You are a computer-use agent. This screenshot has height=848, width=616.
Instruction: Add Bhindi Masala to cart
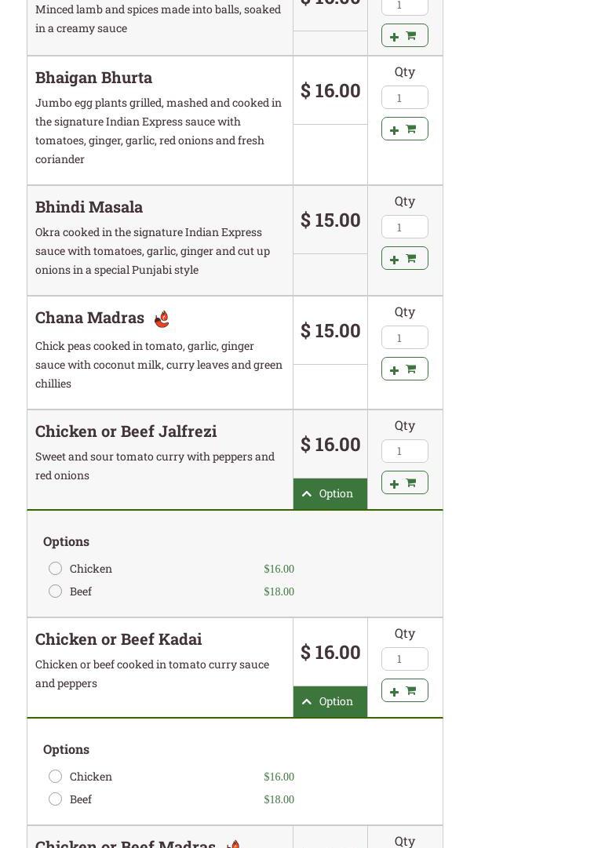(404, 258)
